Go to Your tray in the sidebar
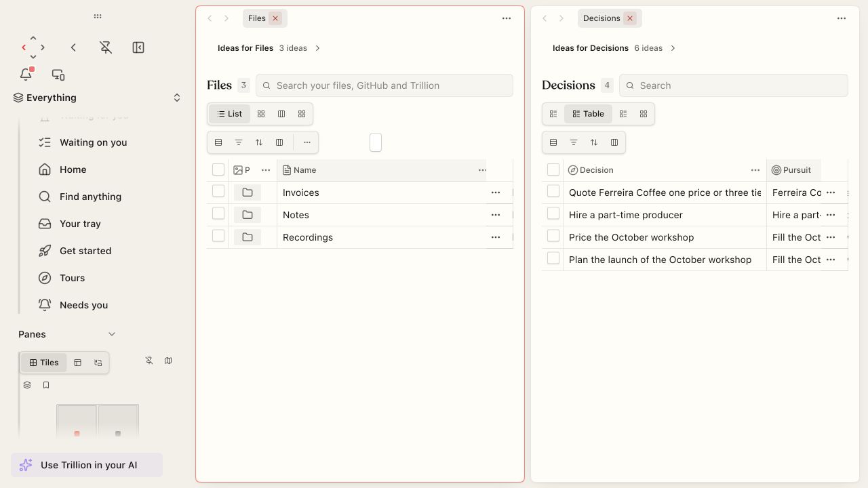This screenshot has height=488, width=868. click(x=80, y=224)
